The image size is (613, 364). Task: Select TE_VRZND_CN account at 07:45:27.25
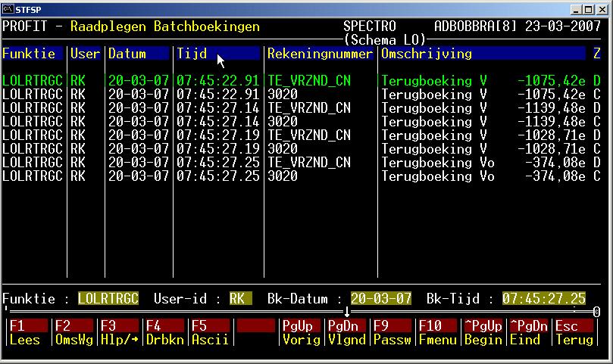pos(309,163)
